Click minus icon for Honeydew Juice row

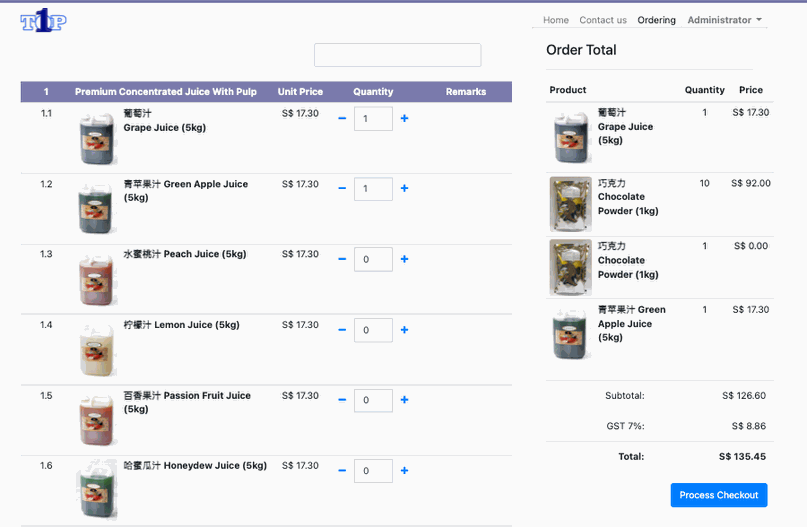pyautogui.click(x=342, y=471)
